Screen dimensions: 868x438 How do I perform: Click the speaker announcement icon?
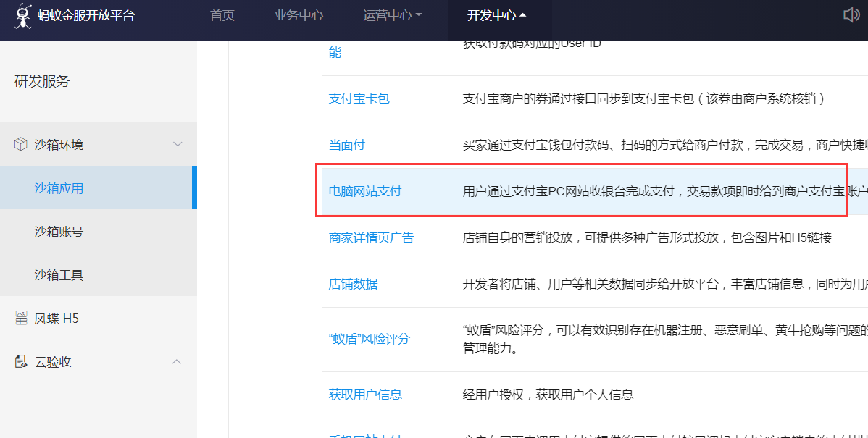851,15
